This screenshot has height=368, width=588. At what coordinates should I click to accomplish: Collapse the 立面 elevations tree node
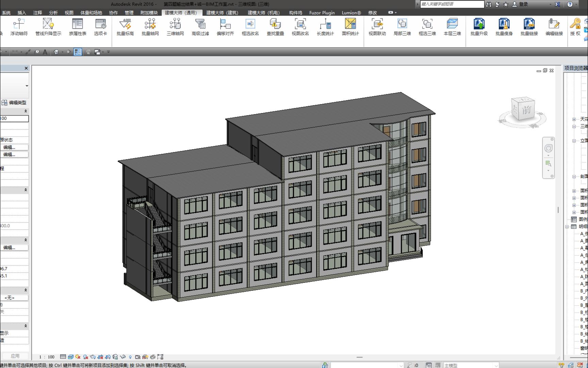click(x=574, y=141)
